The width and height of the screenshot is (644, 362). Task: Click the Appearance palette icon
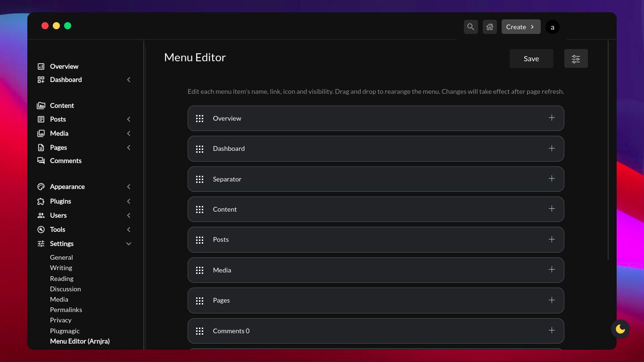pos(41,187)
